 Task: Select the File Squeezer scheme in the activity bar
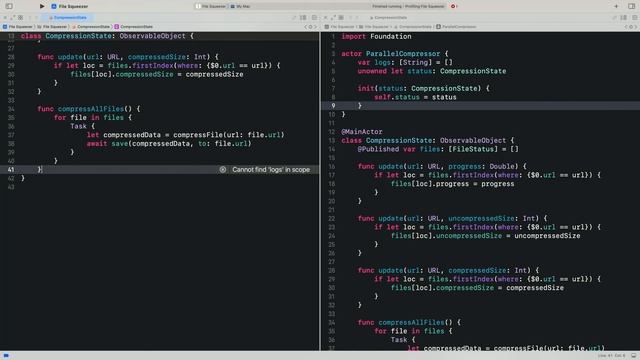(211, 7)
